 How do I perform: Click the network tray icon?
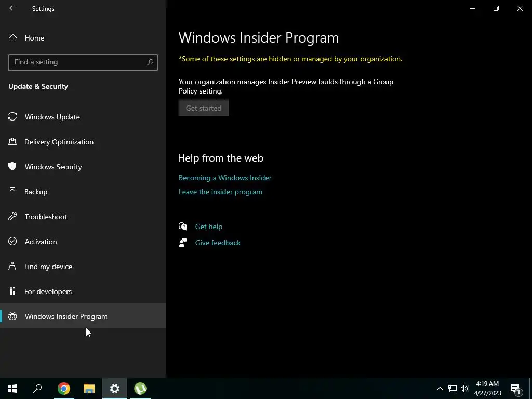tap(453, 389)
